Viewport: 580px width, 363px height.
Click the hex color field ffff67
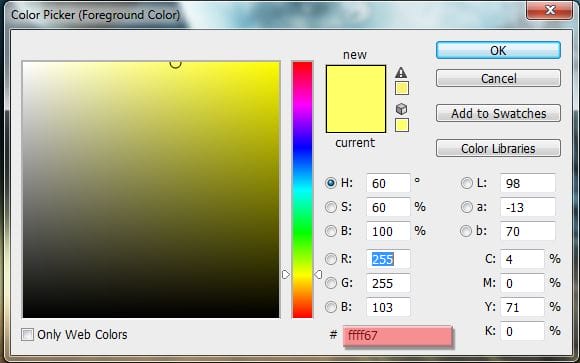[397, 336]
